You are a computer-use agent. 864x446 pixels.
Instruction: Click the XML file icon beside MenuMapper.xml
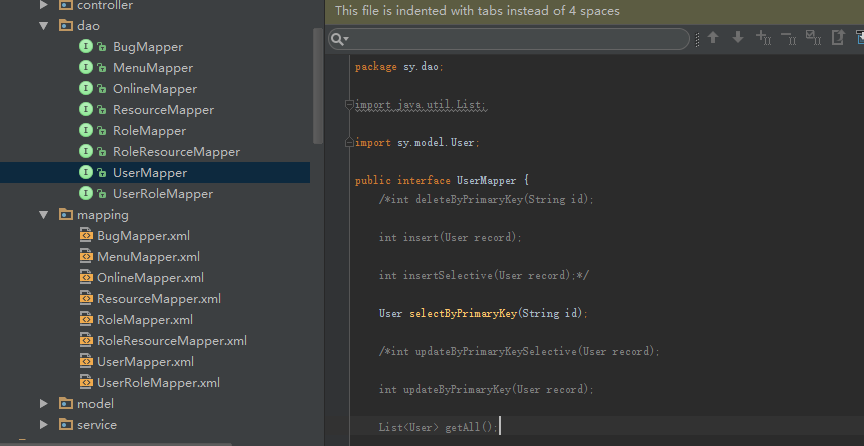86,257
